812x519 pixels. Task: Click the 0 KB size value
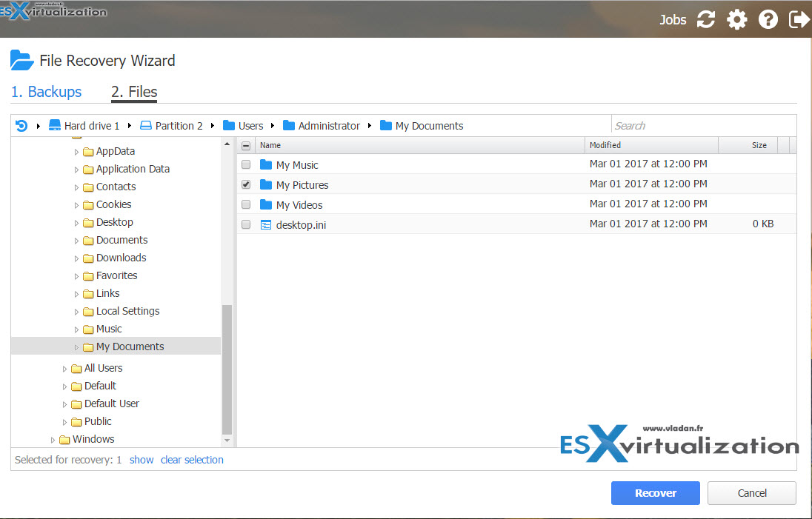763,224
